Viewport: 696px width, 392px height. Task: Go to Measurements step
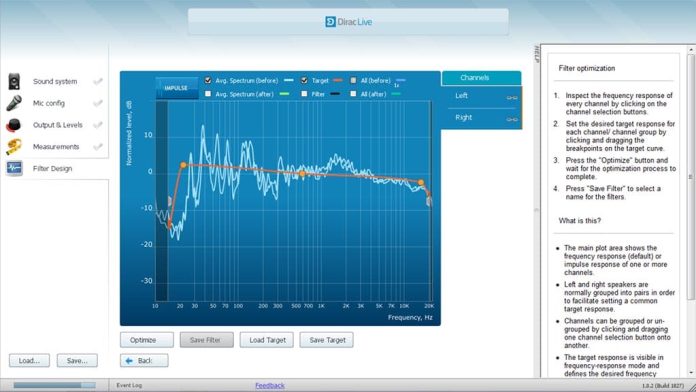pyautogui.click(x=56, y=147)
